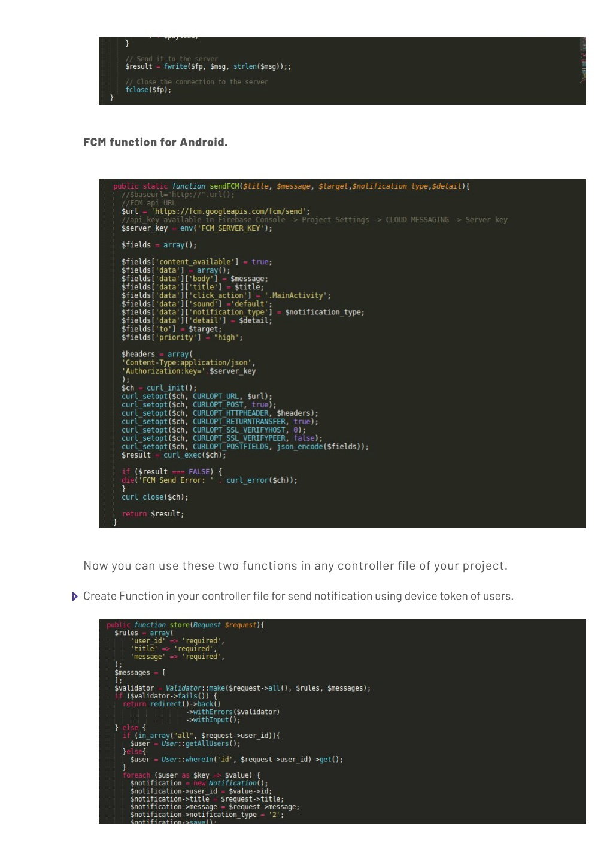
Task: Click the 'foreach ($user as $key => $value)' line
Action: (191, 775)
